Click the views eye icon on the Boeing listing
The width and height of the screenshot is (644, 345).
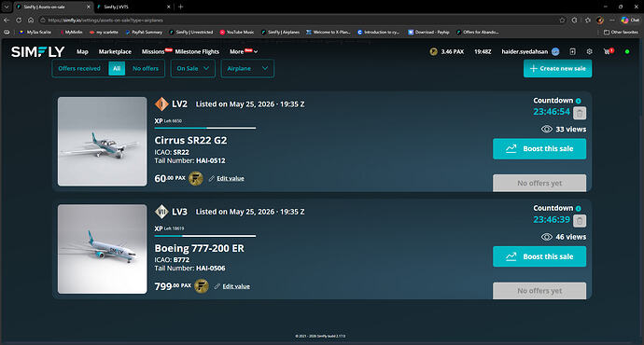[x=547, y=237]
